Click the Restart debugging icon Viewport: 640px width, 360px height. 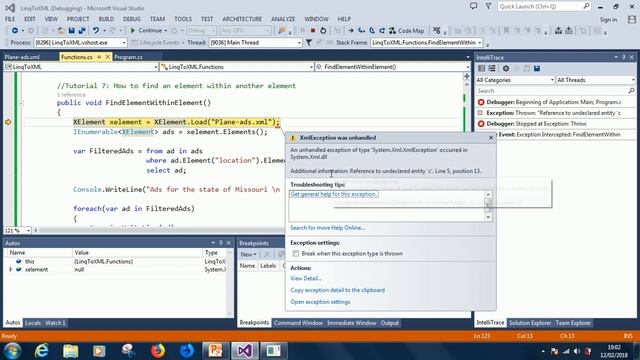(323, 31)
